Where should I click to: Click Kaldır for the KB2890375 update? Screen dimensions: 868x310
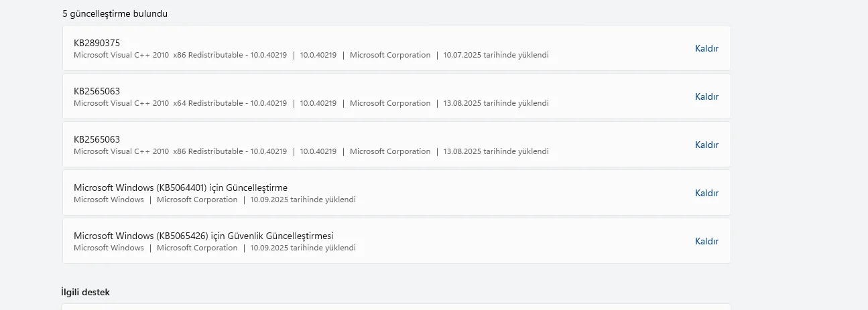pos(706,48)
